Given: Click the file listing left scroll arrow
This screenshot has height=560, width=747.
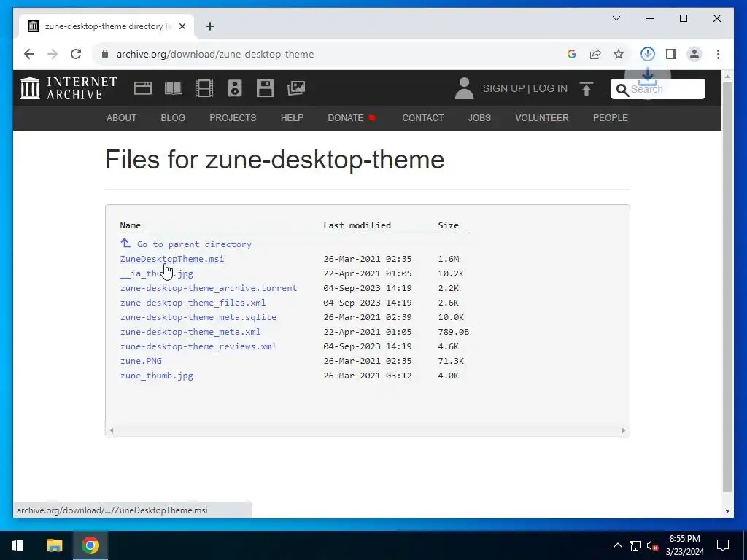Looking at the screenshot, I should [x=112, y=430].
